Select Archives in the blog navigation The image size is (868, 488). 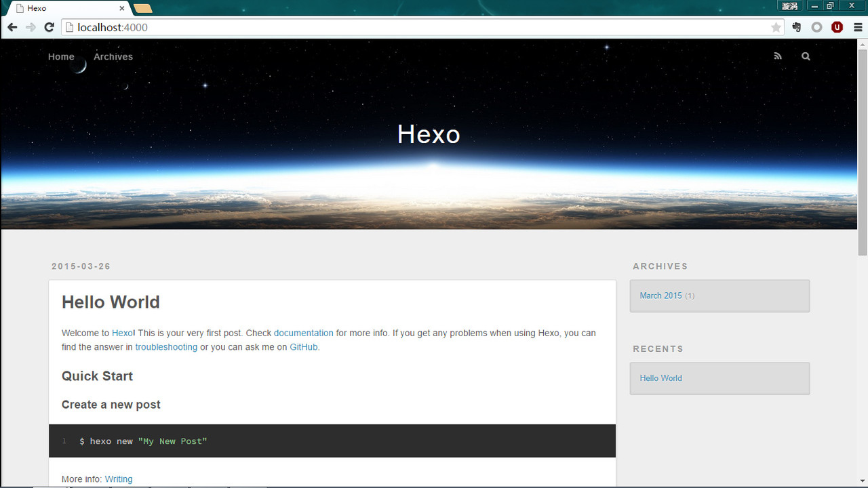[x=113, y=56]
